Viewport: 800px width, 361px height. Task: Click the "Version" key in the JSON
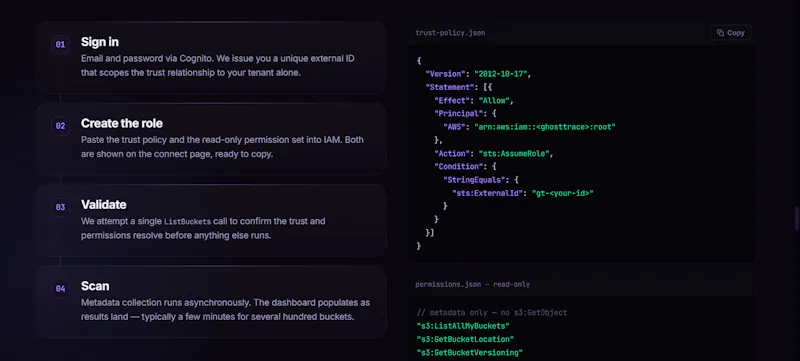(x=445, y=74)
